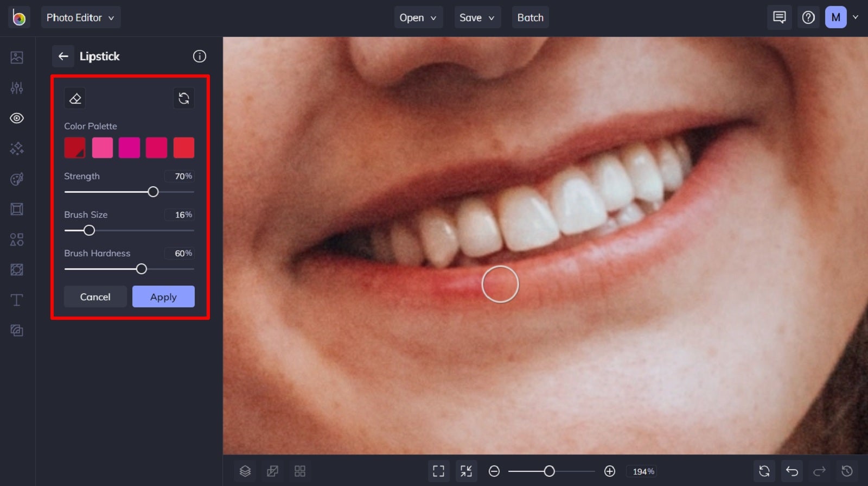Screen dimensions: 868x486
Task: Fit image to screen with the expand icon
Action: click(438, 471)
